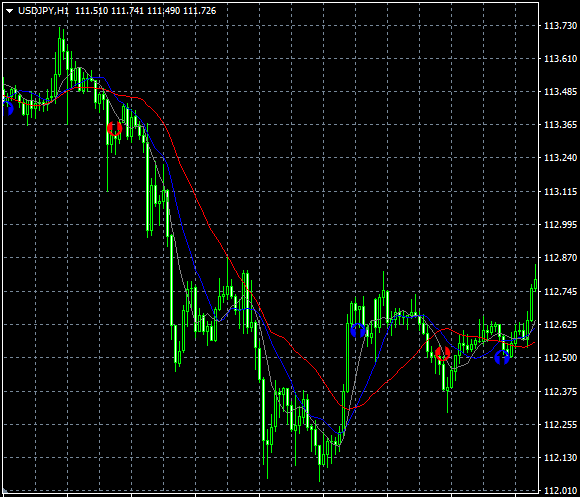
Task: Select the 113.610 price axis label
Action: pyautogui.click(x=560, y=58)
